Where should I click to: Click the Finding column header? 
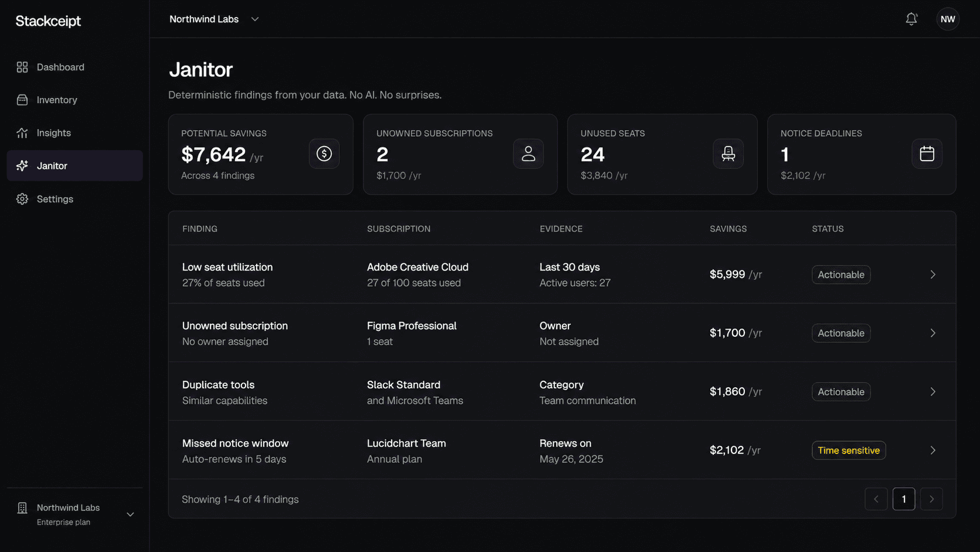coord(200,229)
